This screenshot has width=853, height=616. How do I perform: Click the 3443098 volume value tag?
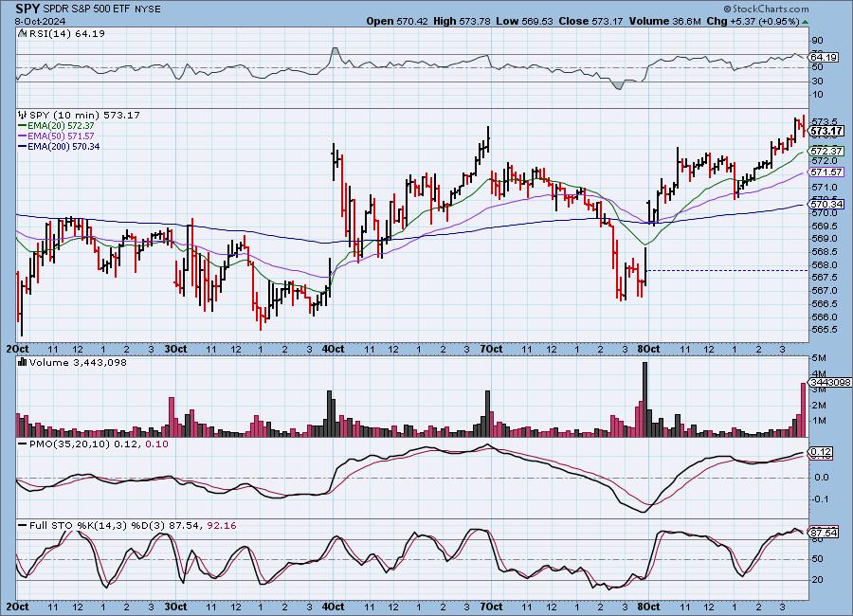pyautogui.click(x=830, y=383)
